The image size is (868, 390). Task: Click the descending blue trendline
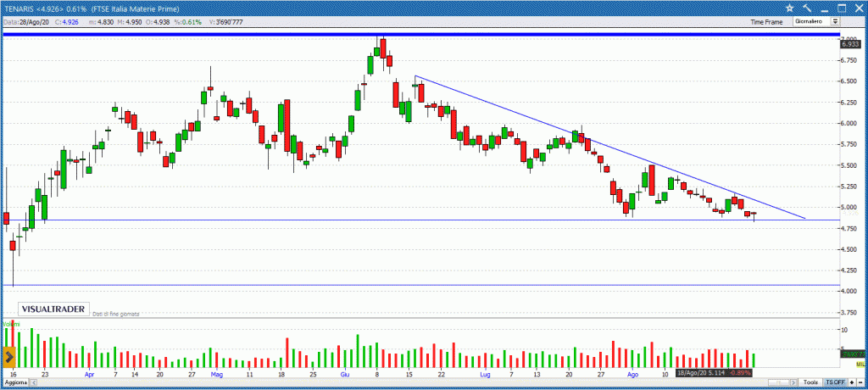[609, 147]
